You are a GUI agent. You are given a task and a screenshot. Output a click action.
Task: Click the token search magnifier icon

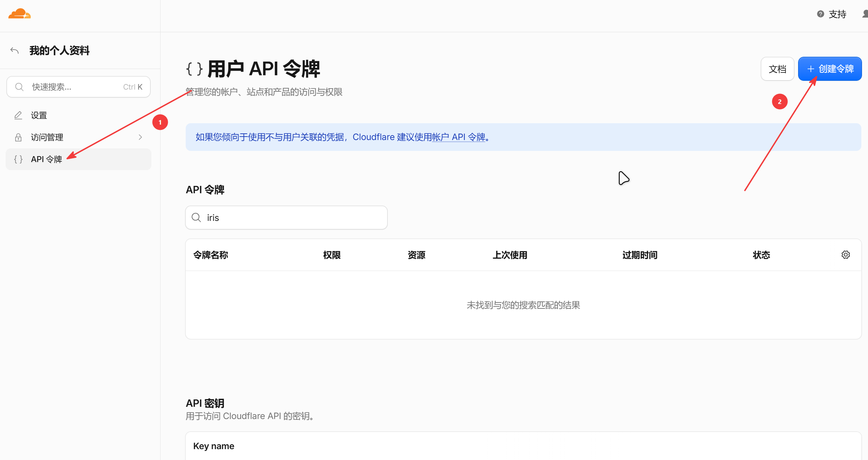(196, 217)
